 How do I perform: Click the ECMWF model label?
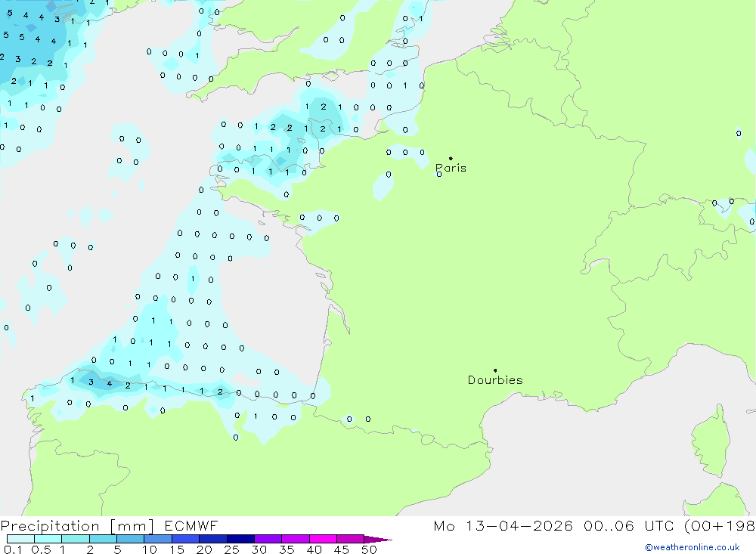coord(191,526)
